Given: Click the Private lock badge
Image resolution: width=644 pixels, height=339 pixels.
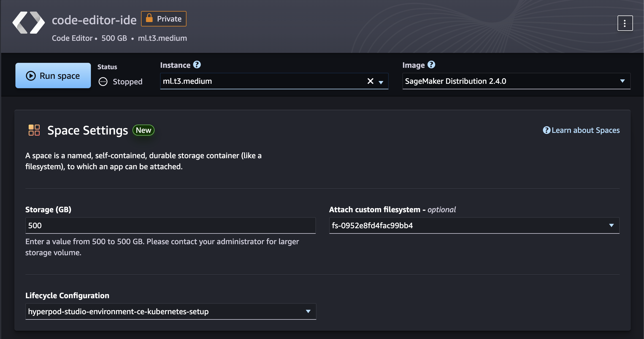Looking at the screenshot, I should [164, 19].
